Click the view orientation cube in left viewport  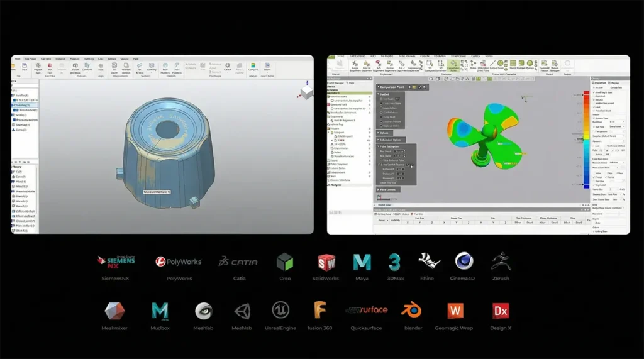pyautogui.click(x=306, y=92)
